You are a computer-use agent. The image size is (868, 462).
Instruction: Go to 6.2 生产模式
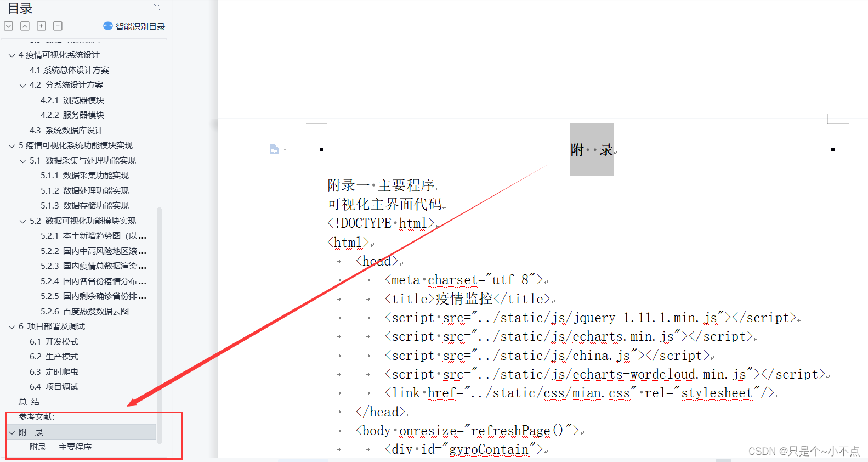point(54,357)
